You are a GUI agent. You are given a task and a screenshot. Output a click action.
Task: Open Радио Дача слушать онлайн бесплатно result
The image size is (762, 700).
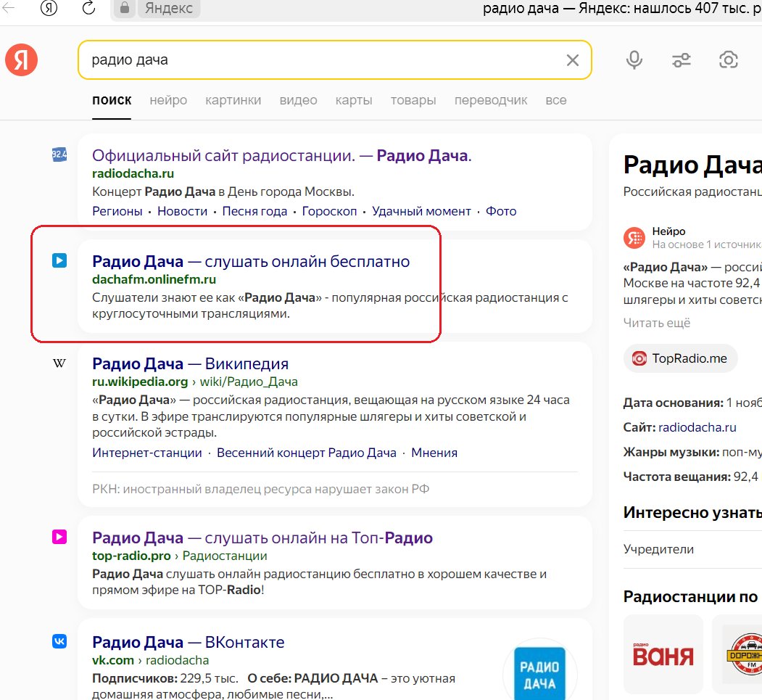[251, 262]
